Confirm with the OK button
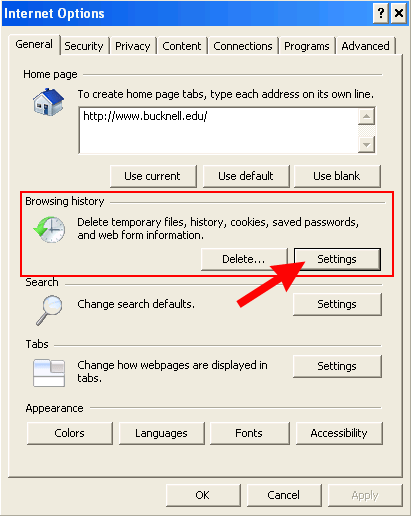 (x=203, y=495)
